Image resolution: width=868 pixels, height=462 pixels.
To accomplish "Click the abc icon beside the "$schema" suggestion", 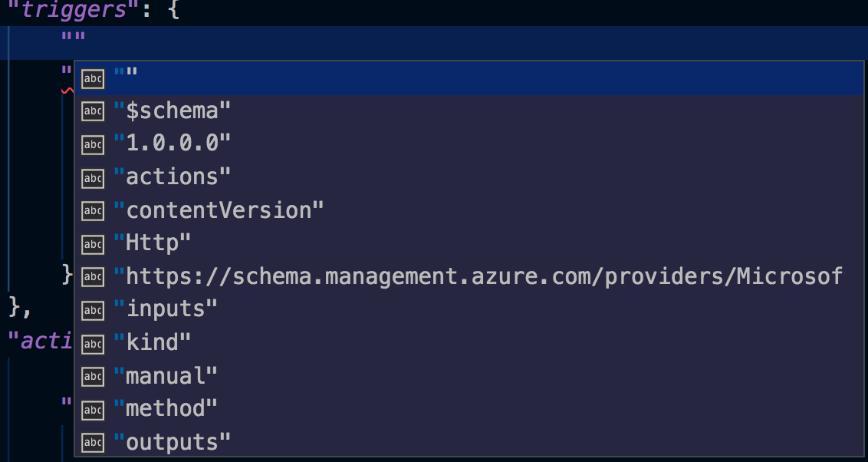I will pyautogui.click(x=92, y=111).
